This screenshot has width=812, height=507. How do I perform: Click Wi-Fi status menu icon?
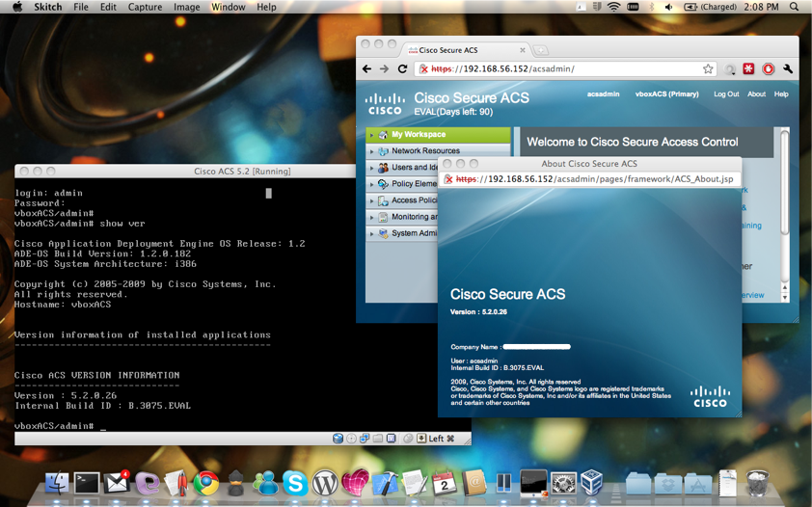(613, 7)
